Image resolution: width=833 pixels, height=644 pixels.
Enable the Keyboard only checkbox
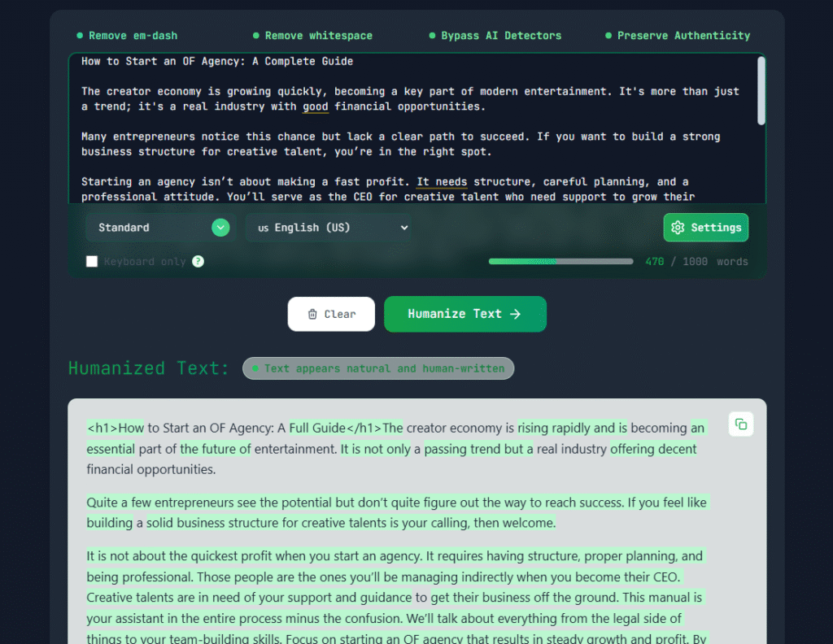pos(92,262)
